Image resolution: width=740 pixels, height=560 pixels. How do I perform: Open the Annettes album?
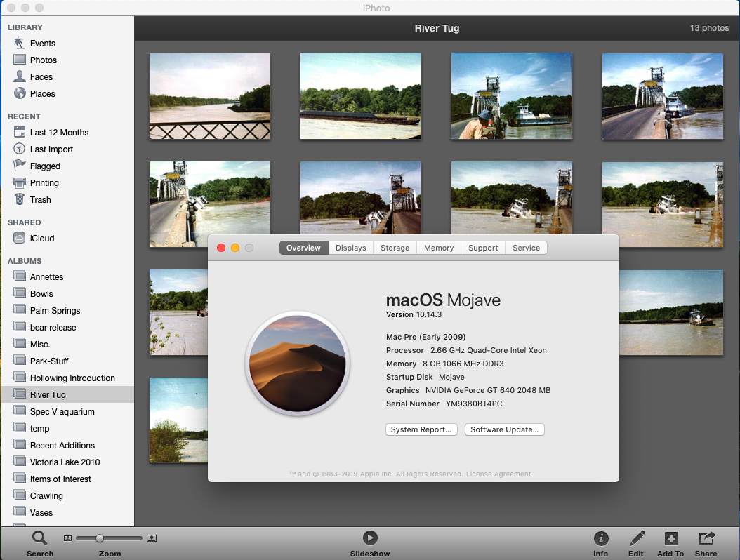click(46, 277)
